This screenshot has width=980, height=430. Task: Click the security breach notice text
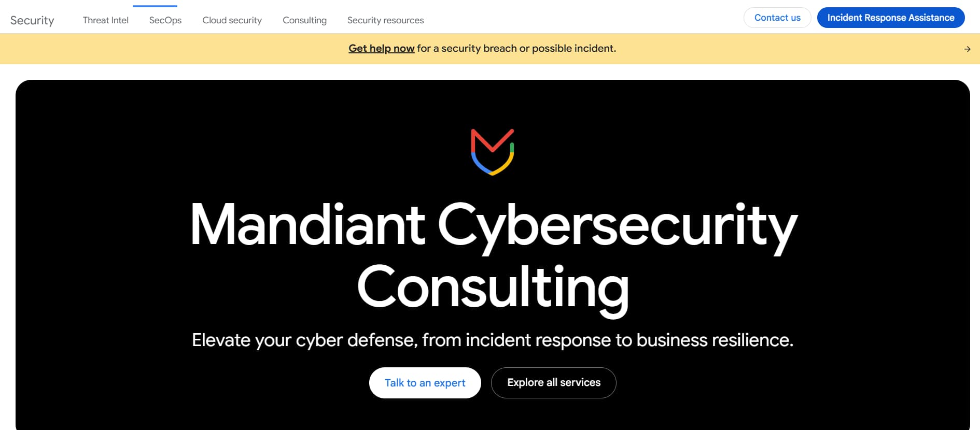coord(515,48)
